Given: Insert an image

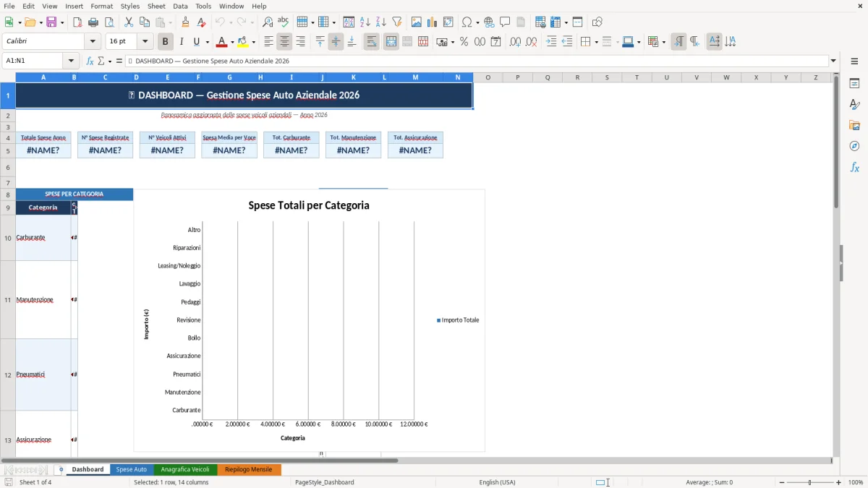Looking at the screenshot, I should point(417,22).
